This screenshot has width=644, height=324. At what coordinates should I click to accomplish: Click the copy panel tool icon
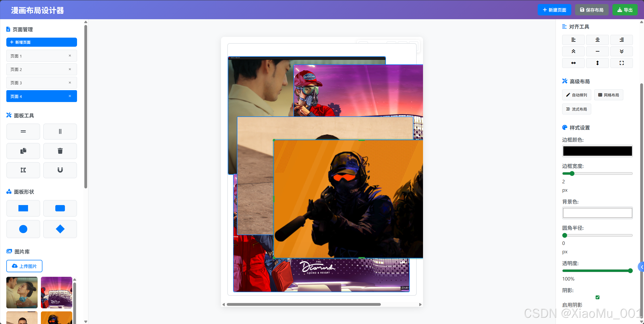coord(23,151)
